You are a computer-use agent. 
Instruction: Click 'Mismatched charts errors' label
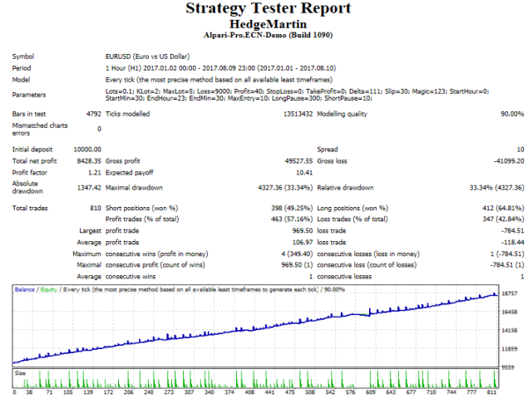(40, 129)
